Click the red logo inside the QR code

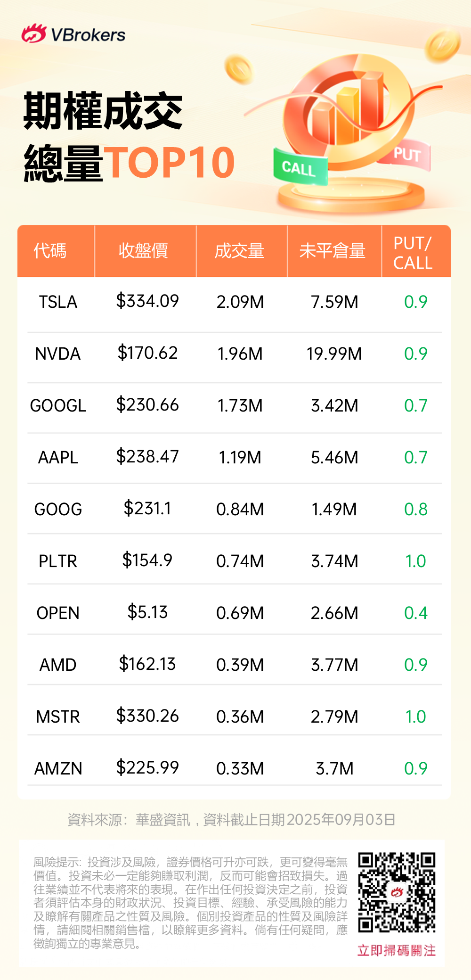[397, 892]
